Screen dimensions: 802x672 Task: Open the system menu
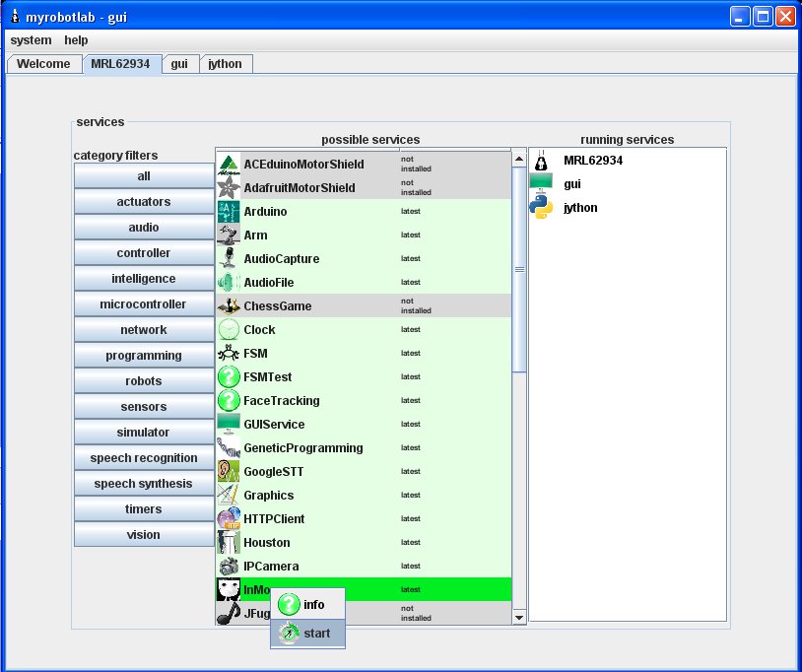tap(31, 40)
